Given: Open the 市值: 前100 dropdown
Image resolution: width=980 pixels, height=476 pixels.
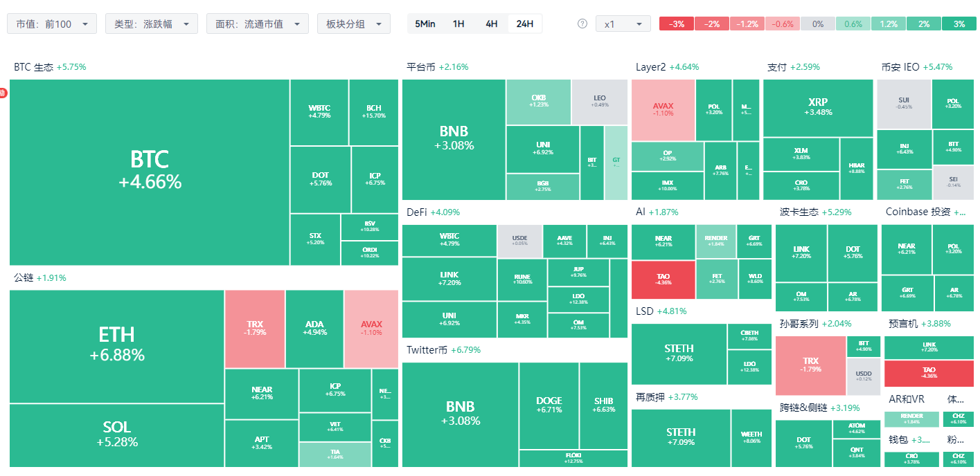Looking at the screenshot, I should click(52, 24).
